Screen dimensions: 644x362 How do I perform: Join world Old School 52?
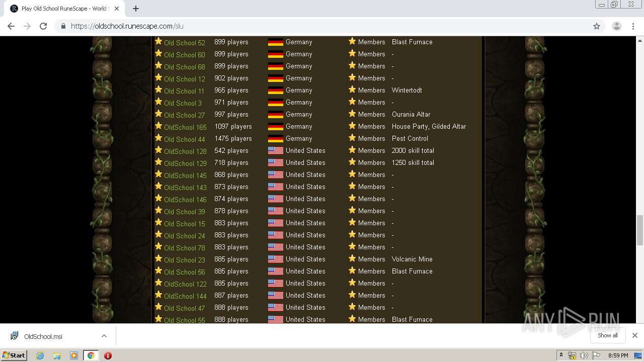[184, 43]
